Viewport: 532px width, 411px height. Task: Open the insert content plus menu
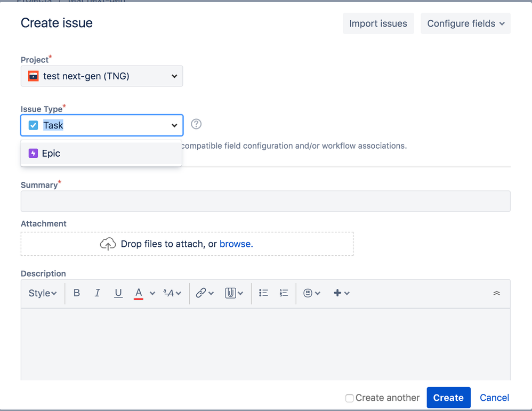pos(338,293)
